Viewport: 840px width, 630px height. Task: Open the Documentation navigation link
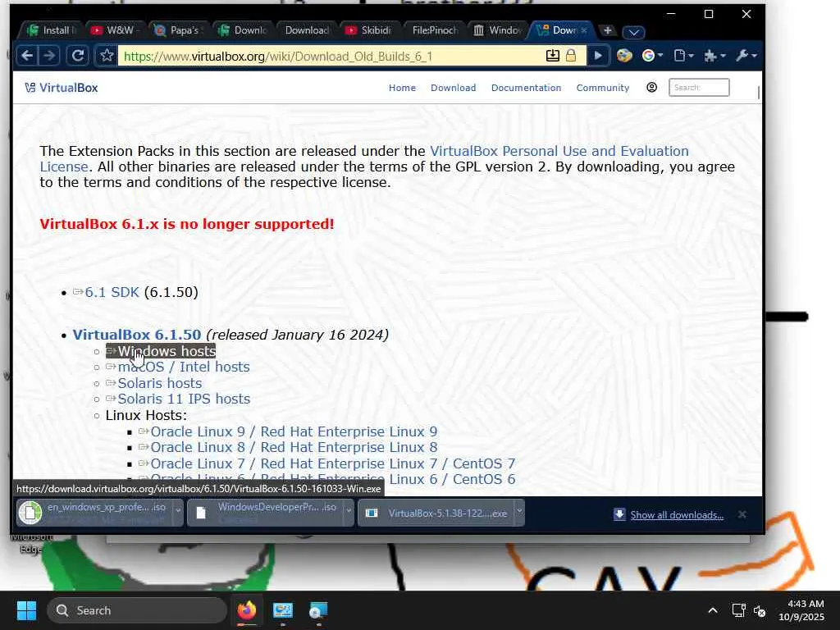coord(526,88)
